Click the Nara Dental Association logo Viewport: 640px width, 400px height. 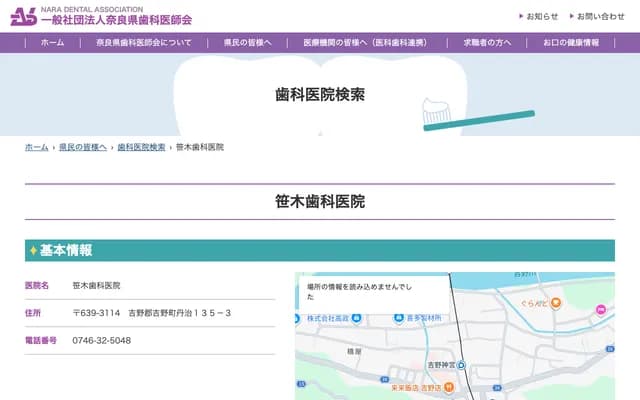pos(100,16)
